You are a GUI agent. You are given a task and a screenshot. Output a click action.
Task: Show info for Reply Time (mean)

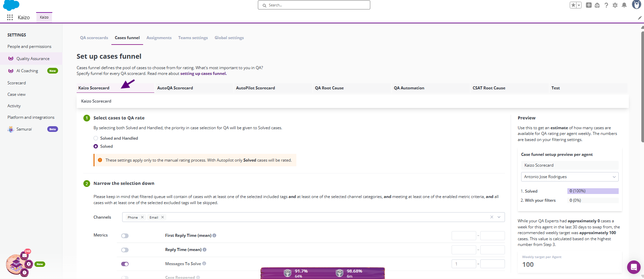(205, 250)
